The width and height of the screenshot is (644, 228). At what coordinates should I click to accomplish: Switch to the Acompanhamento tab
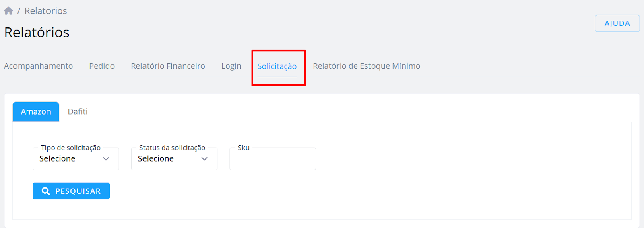39,66
